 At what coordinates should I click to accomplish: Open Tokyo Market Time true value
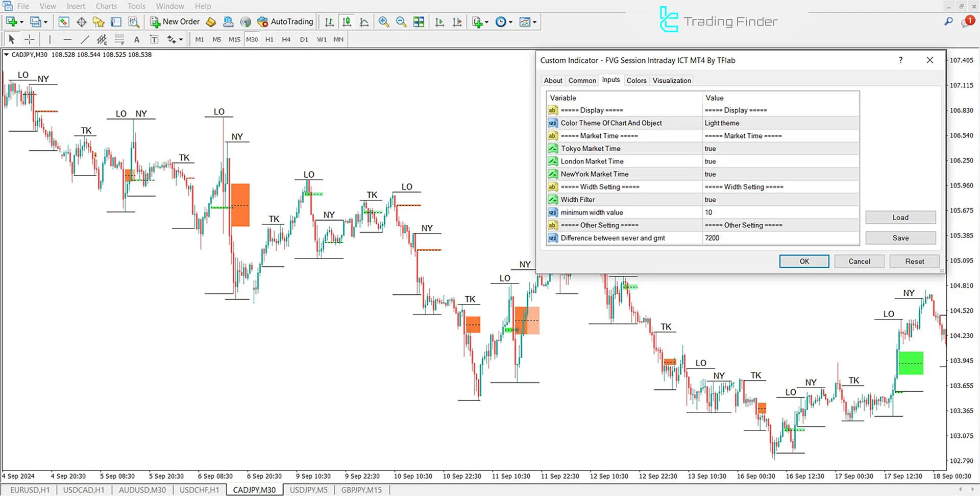point(780,149)
